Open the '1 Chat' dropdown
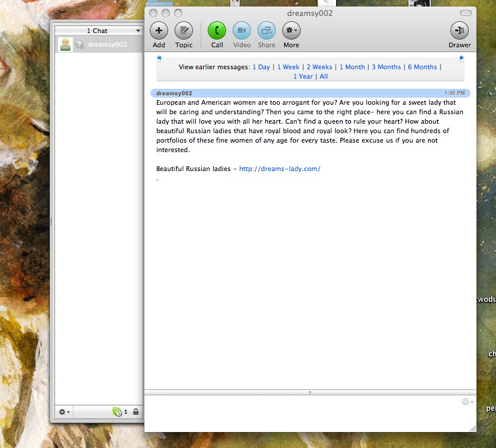Viewport: 496px width, 448px height. click(98, 31)
